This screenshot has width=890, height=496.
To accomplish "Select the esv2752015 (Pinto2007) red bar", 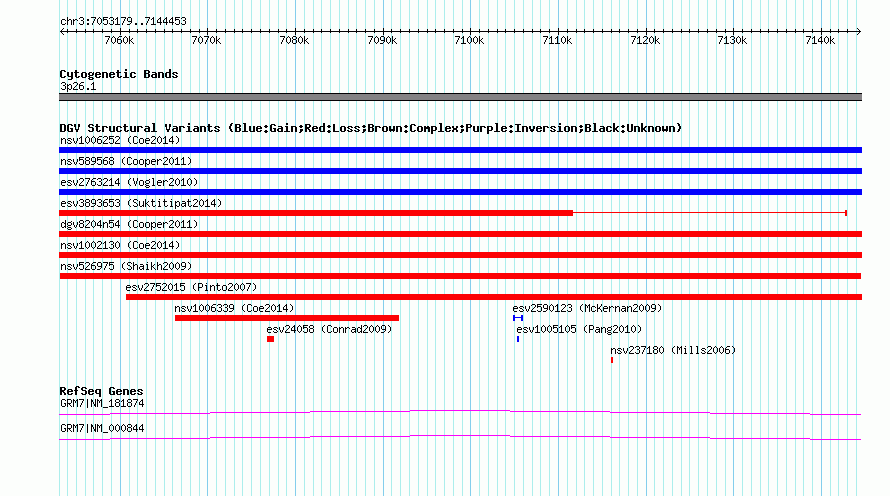I will click(494, 297).
